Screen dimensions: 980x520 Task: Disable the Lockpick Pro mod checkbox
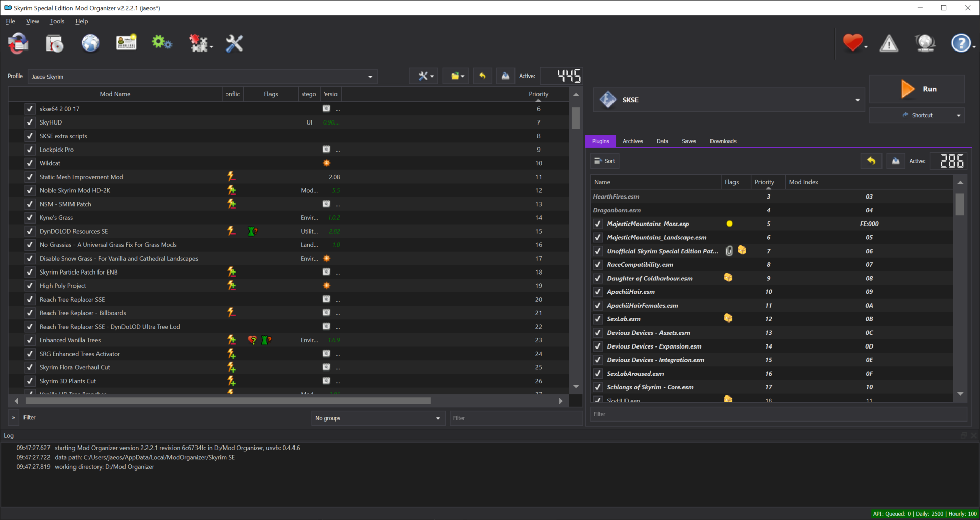point(30,150)
